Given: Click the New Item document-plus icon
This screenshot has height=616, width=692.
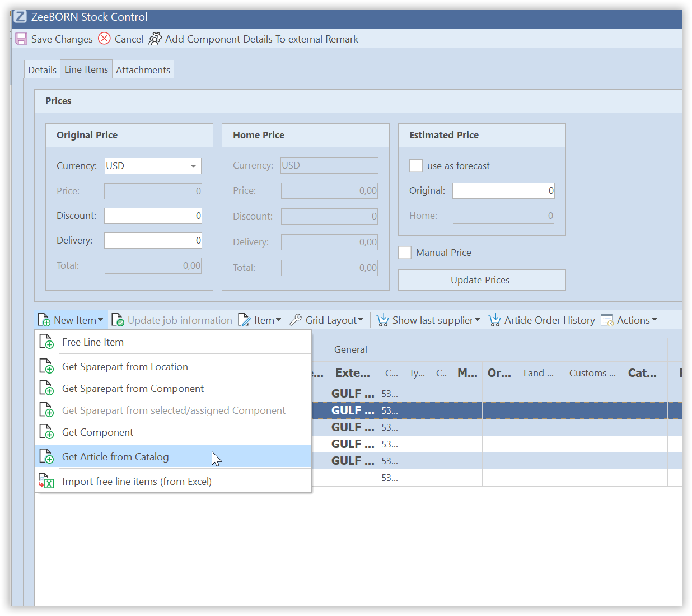Looking at the screenshot, I should [44, 320].
